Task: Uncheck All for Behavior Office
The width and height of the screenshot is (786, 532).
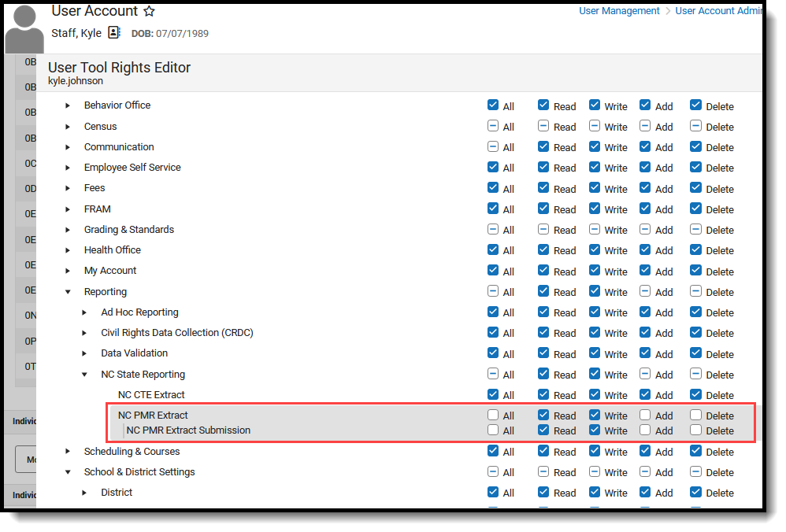Action: click(x=493, y=105)
